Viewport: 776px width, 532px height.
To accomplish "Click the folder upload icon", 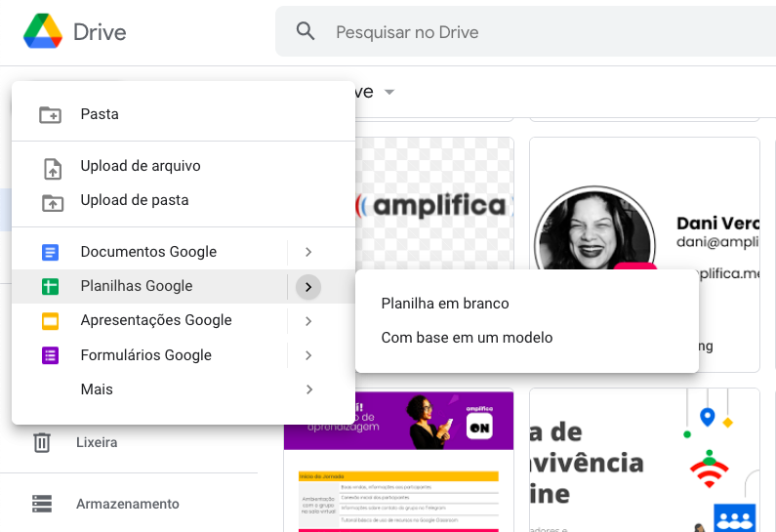I will click(x=53, y=203).
